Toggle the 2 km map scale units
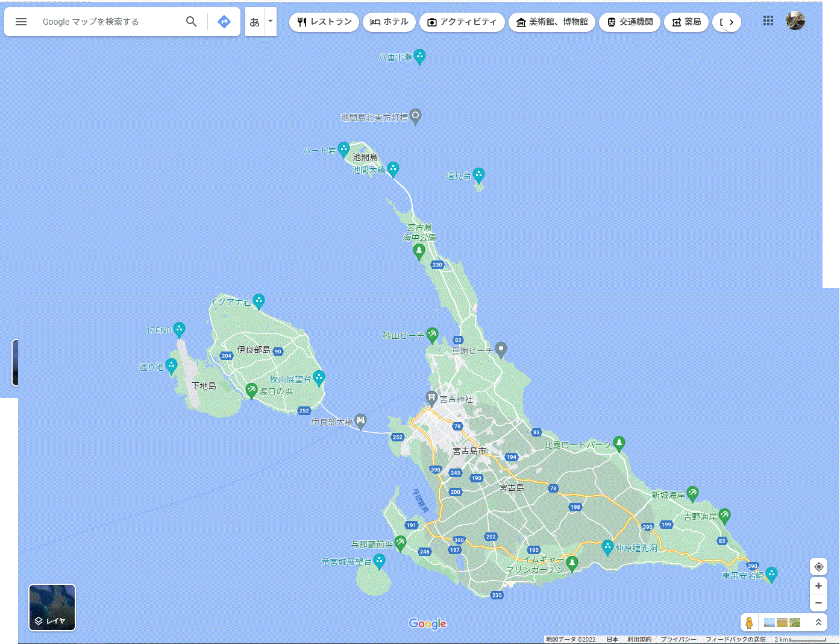 click(800, 639)
